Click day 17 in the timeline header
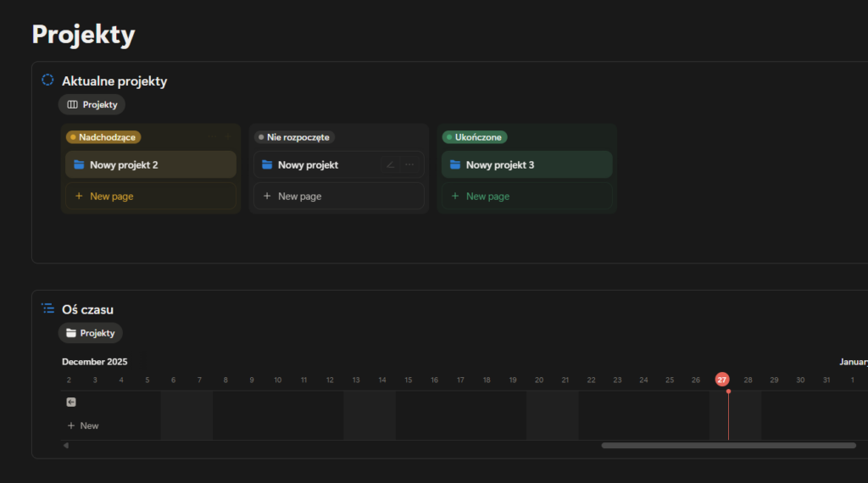Screen dimensions: 868x483 [x=460, y=380]
